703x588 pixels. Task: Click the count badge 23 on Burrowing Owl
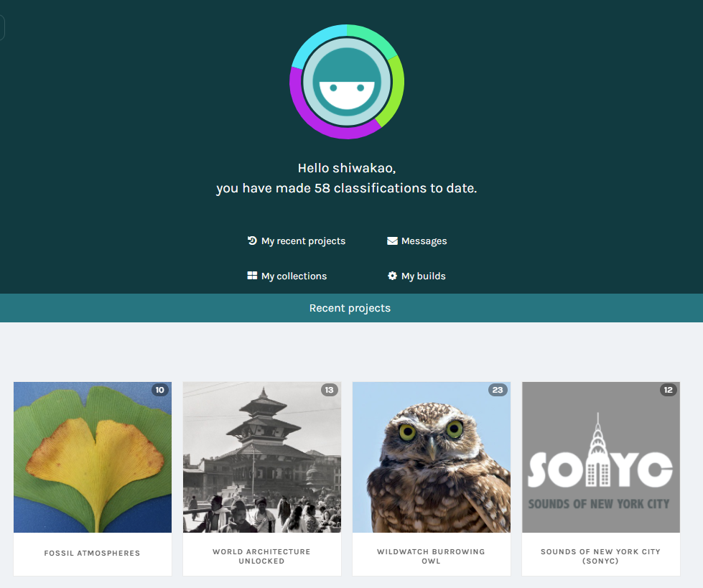click(498, 390)
